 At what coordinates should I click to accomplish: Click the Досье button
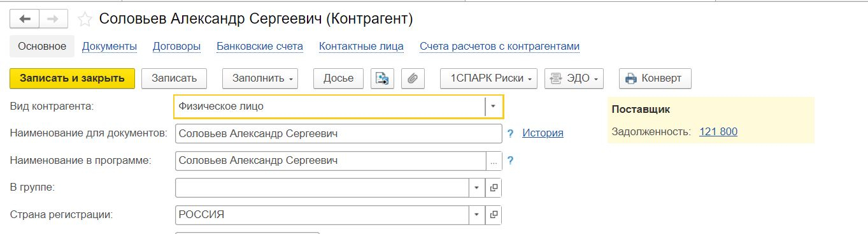coord(338,78)
